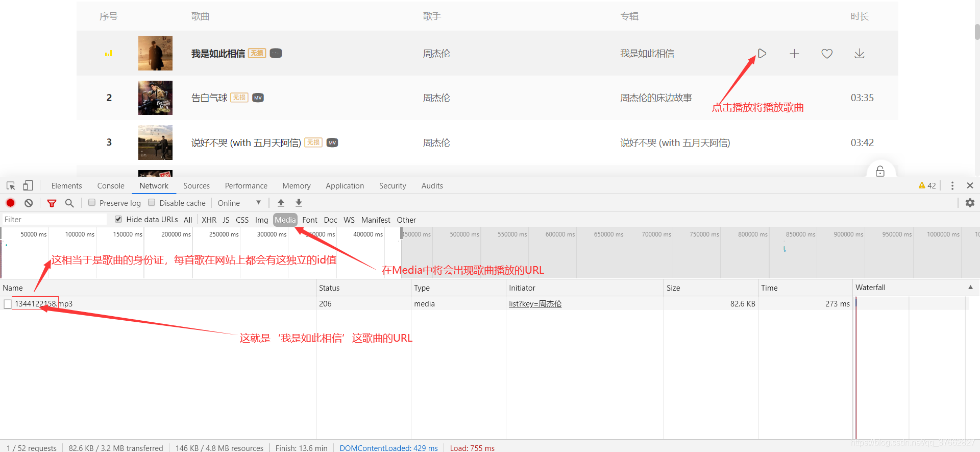This screenshot has width=980, height=452.
Task: Open the Application tab
Action: (x=345, y=186)
